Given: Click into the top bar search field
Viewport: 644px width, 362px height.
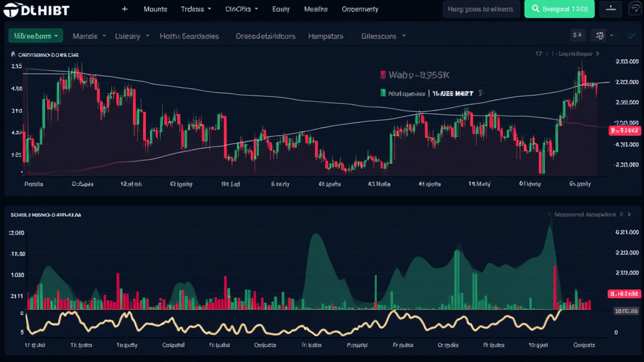Looking at the screenshot, I should pos(481,9).
